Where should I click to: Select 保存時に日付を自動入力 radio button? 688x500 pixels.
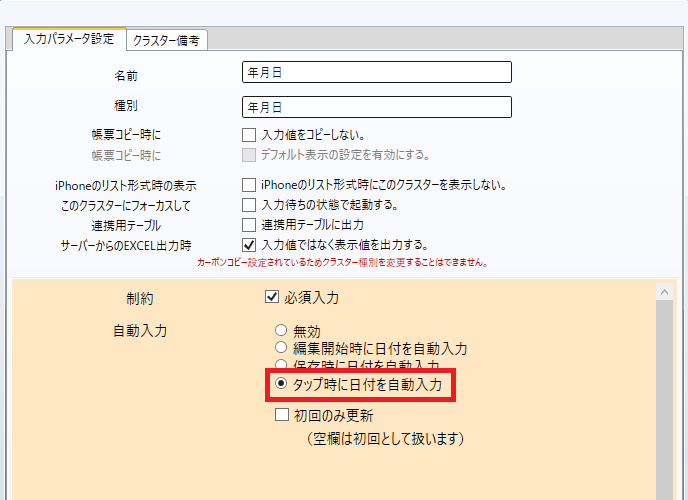pos(281,365)
